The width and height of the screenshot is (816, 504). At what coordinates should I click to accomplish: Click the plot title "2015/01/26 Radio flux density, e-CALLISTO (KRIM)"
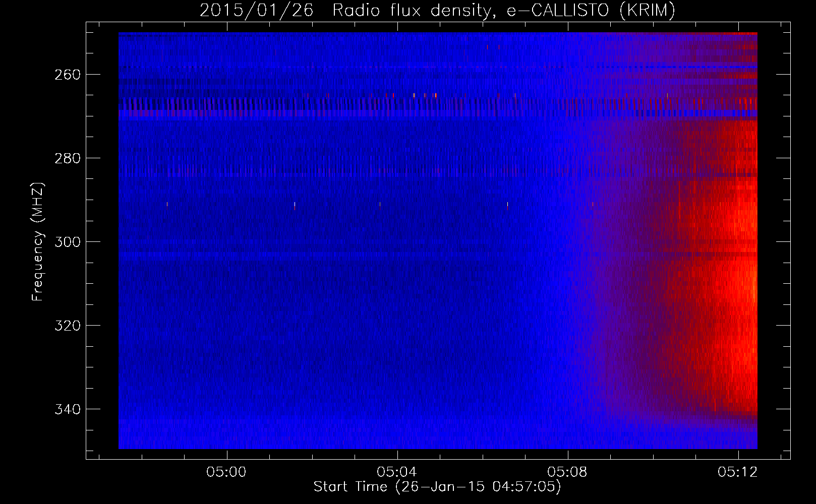[437, 11]
